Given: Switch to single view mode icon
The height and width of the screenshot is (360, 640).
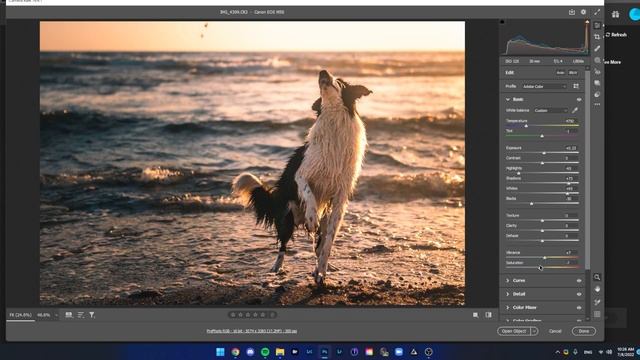Looking at the screenshot, I should [476, 315].
